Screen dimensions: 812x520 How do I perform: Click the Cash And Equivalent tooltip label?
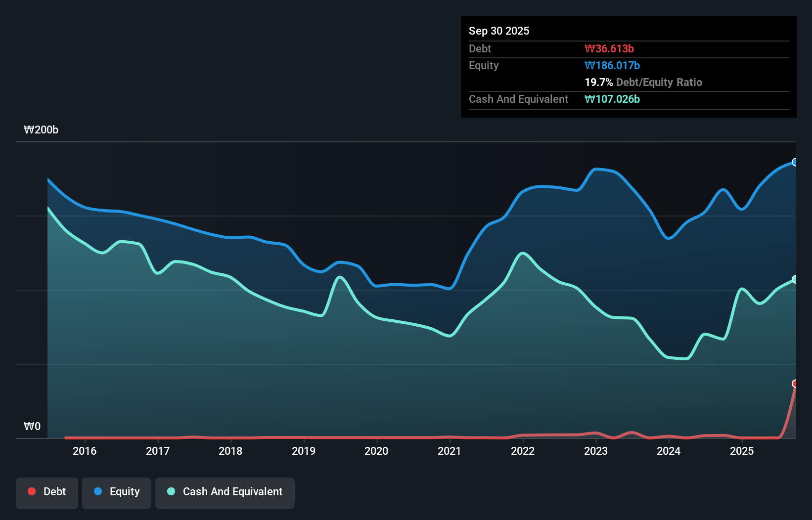(518, 99)
